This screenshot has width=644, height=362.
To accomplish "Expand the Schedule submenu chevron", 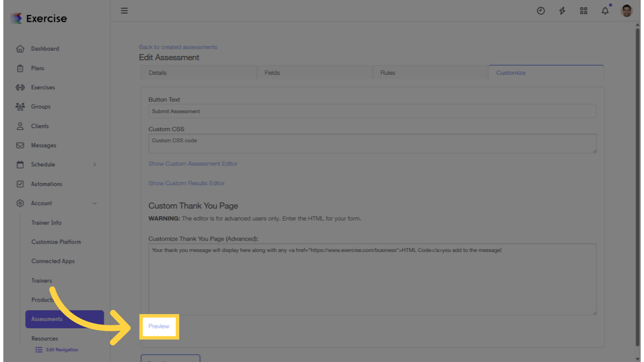I will coord(94,165).
